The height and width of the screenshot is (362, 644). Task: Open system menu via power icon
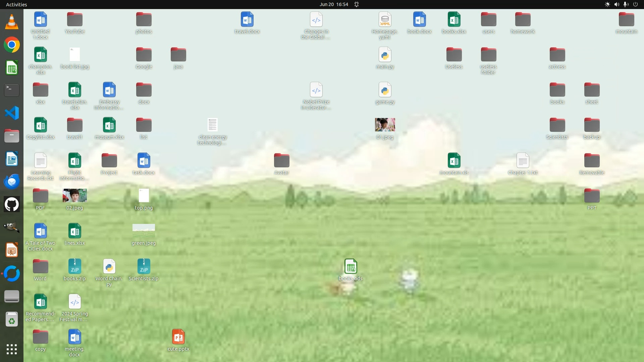click(x=635, y=4)
